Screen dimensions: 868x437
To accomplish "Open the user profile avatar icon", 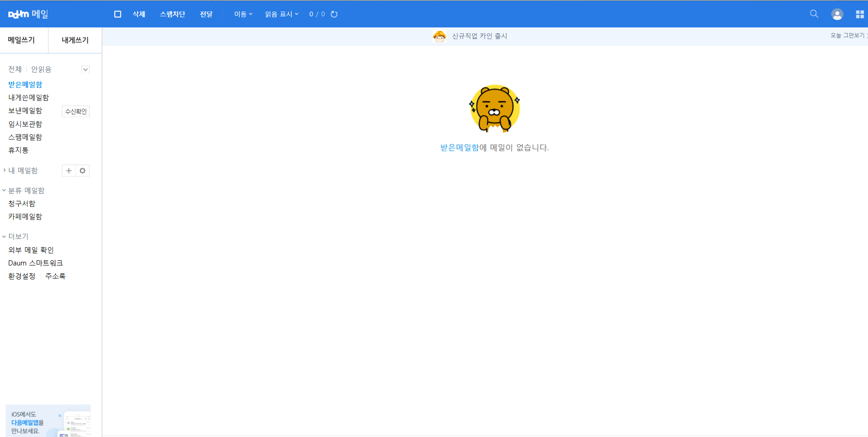I will pos(837,14).
